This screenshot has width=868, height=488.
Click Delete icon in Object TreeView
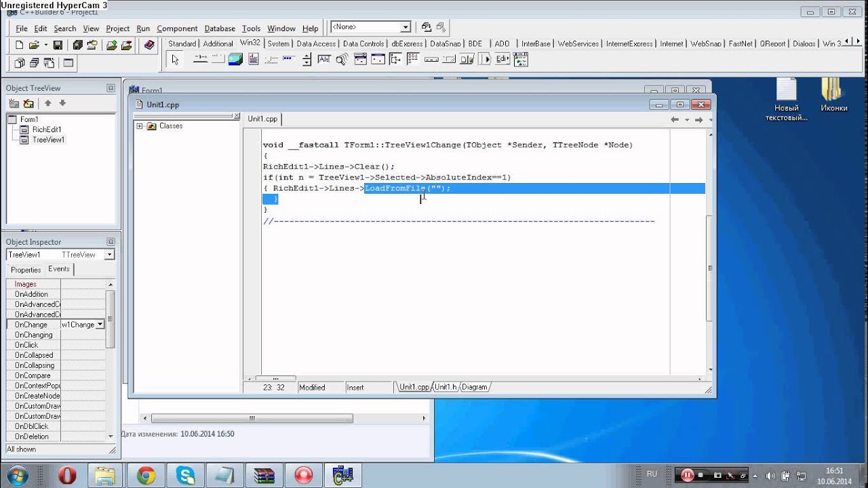pos(28,103)
